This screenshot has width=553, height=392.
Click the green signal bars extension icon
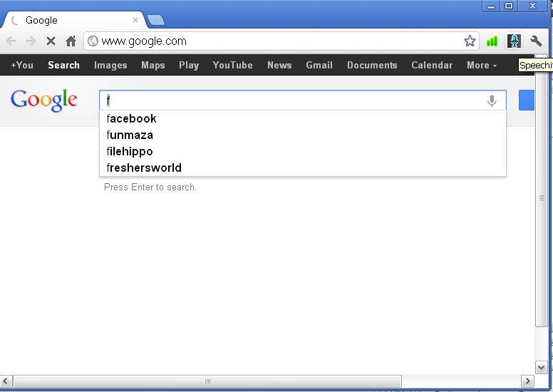click(x=492, y=41)
